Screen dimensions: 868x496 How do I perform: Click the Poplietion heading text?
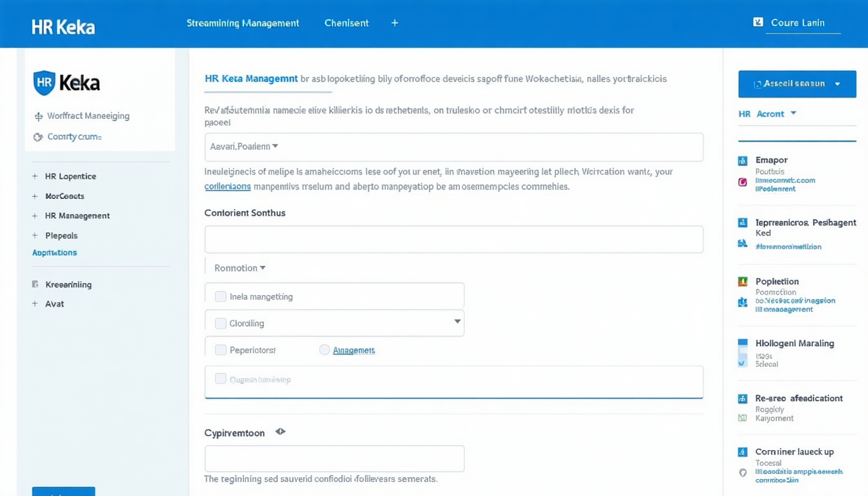(x=777, y=282)
